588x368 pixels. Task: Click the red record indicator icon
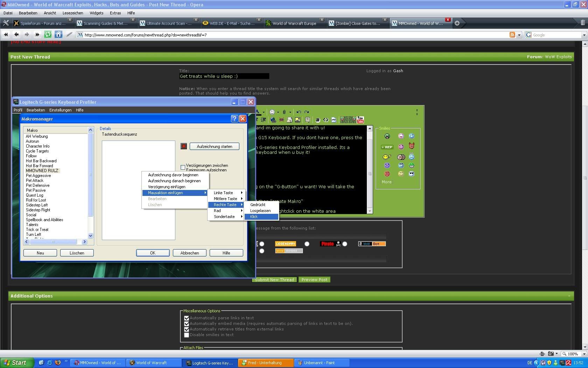coord(184,146)
